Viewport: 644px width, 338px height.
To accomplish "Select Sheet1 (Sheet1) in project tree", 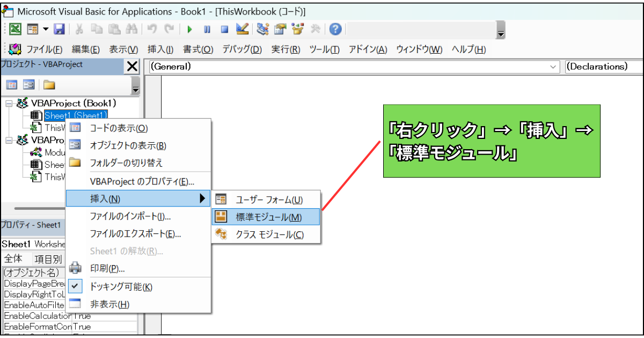I will 76,115.
